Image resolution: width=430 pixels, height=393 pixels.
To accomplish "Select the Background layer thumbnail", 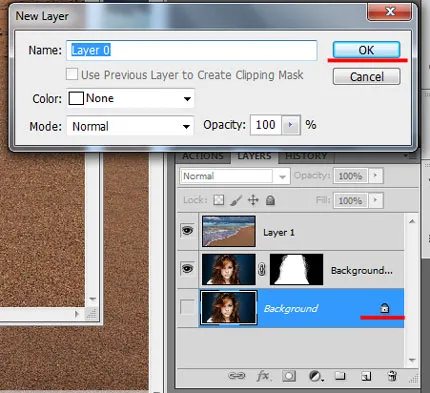I will pyautogui.click(x=229, y=307).
